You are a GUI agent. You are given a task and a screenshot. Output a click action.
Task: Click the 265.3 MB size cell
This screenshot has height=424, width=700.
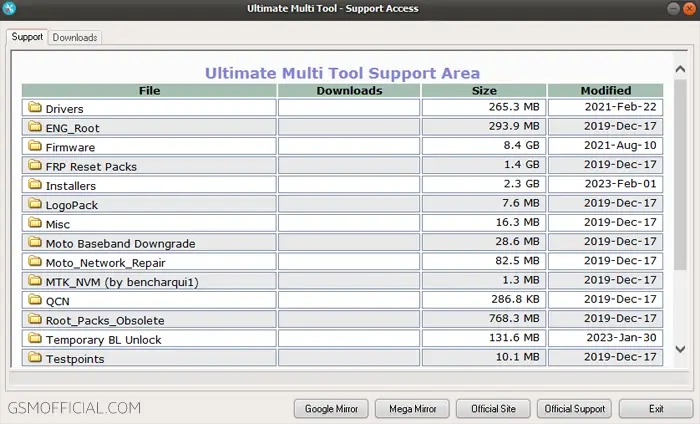(x=484, y=107)
